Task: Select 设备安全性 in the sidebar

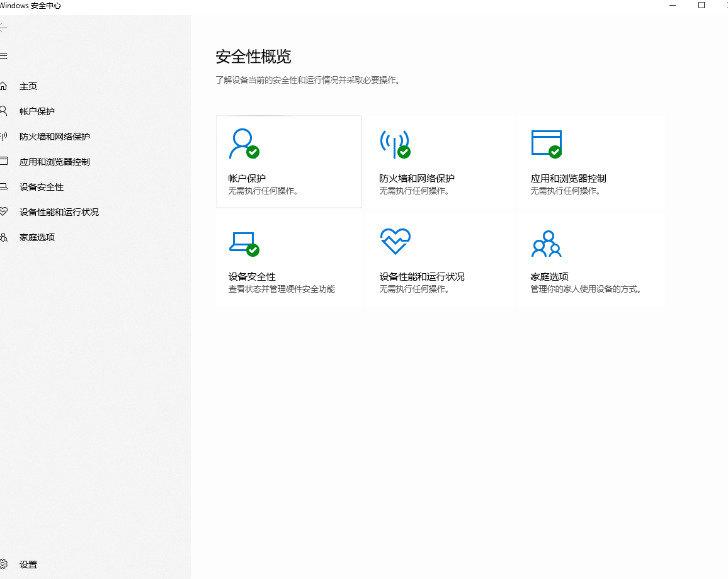Action: (42, 187)
